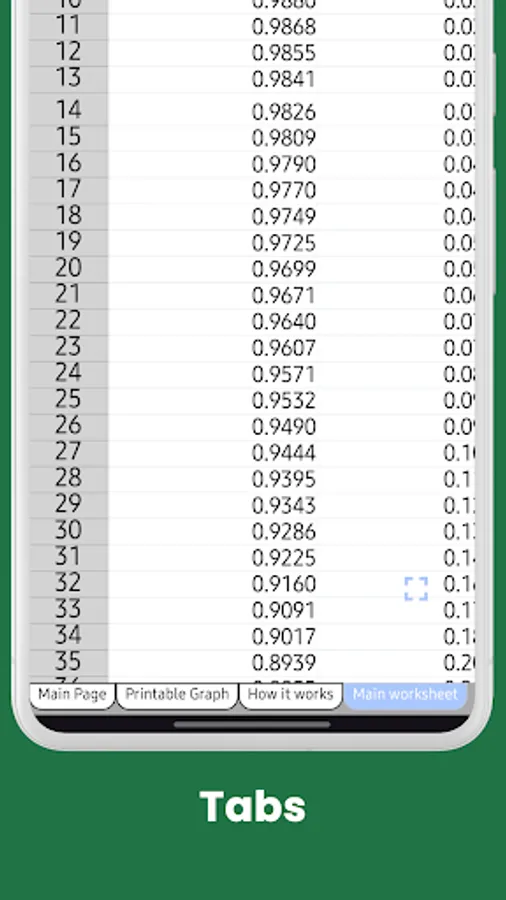The height and width of the screenshot is (900, 506).
Task: Click cell value 0.9532
Action: click(284, 401)
